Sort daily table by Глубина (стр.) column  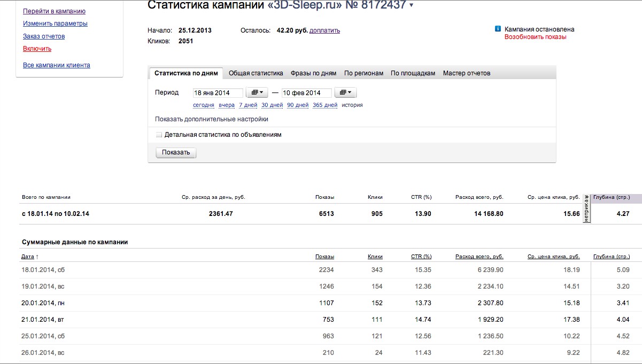click(x=612, y=257)
